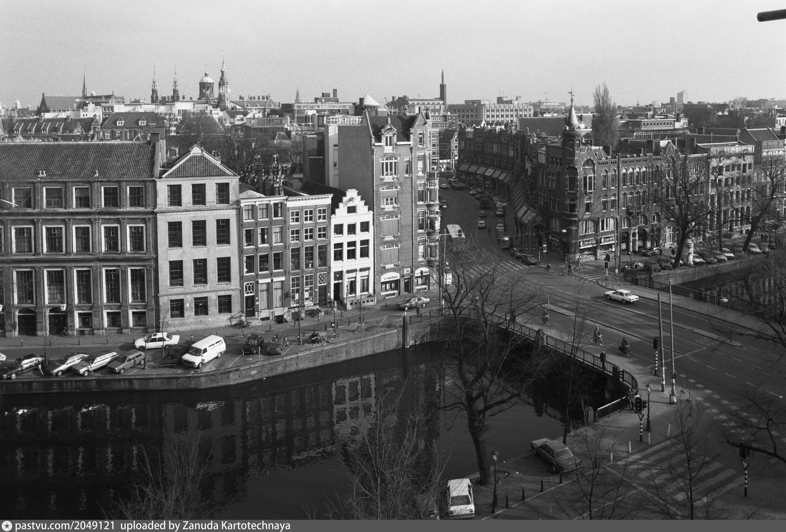Click the white car driving toward bridge
The width and height of the screenshot is (786, 532).
(621, 296)
